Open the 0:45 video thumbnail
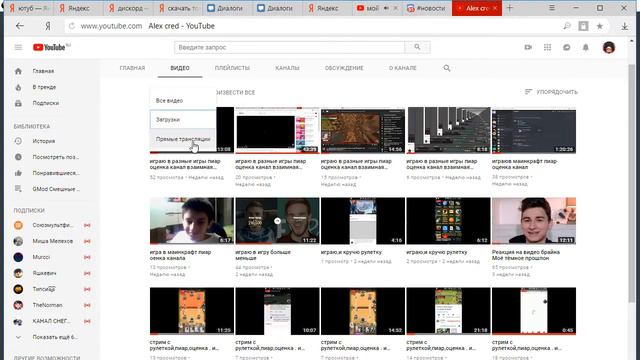640x360 pixels. point(534,311)
